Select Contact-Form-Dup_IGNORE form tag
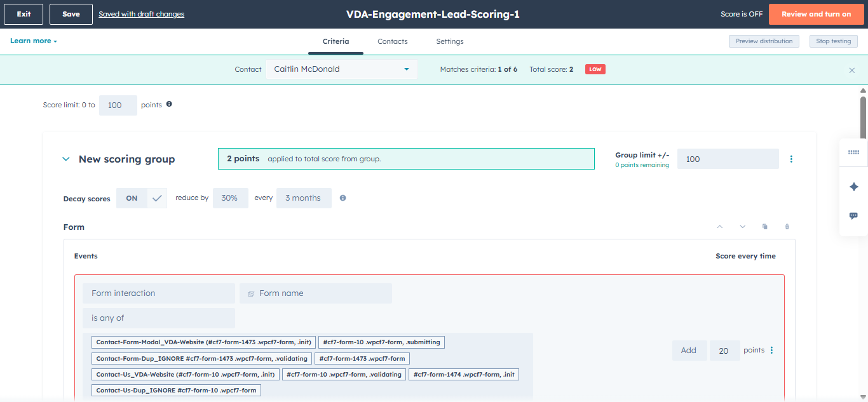Image resolution: width=868 pixels, height=402 pixels. pos(202,358)
